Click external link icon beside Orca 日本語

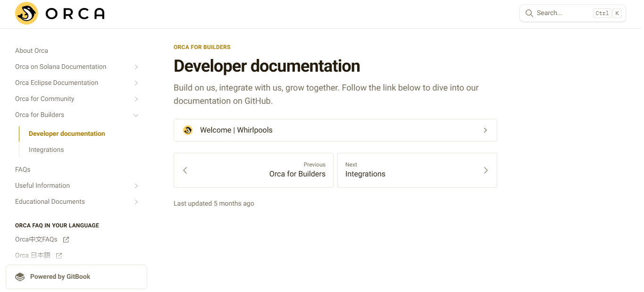pyautogui.click(x=59, y=256)
